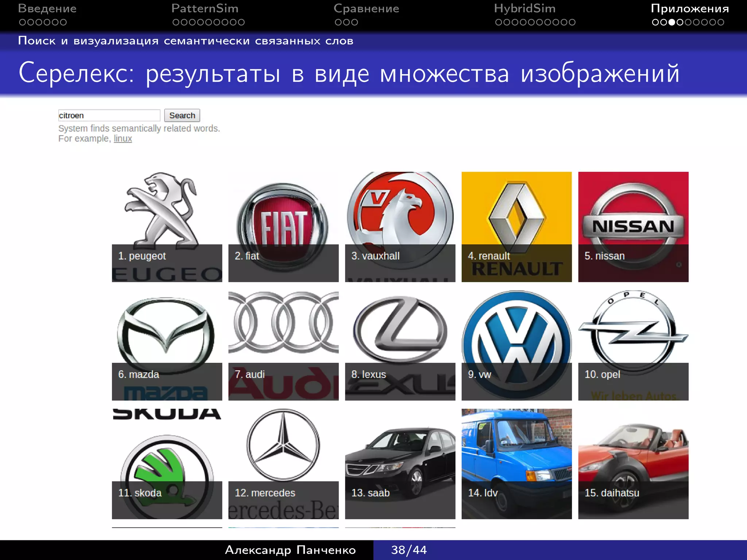The width and height of the screenshot is (747, 560).
Task: Open the vw logo result
Action: coord(516,345)
